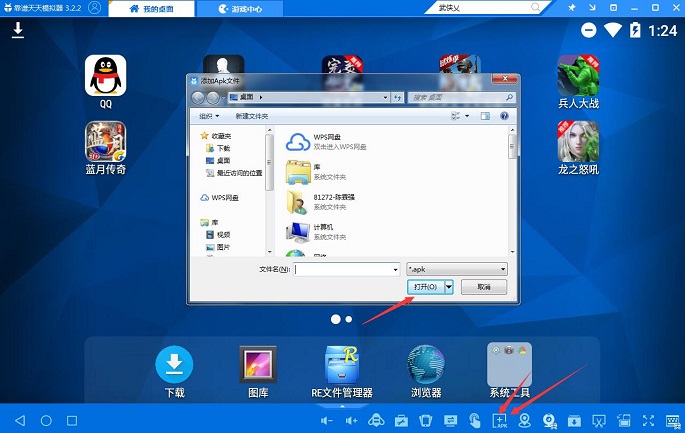Click the pin icon in emulator title bar

(x=571, y=7)
